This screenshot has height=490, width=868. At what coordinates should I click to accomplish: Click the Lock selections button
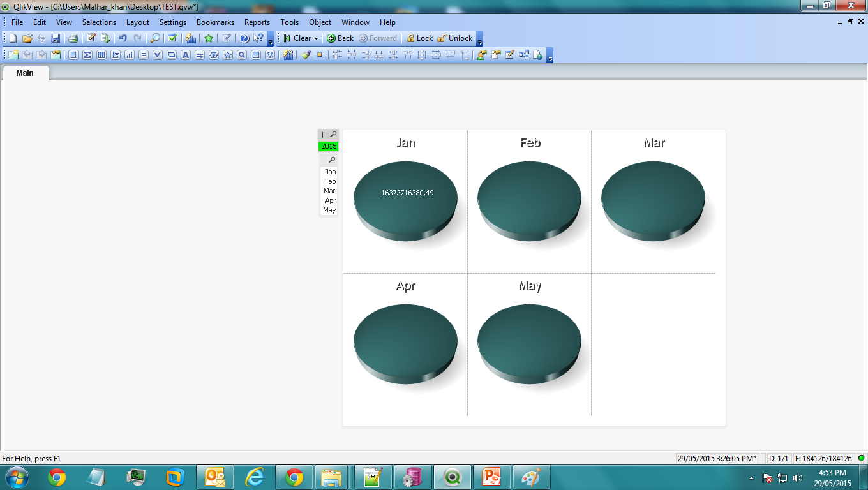(x=419, y=38)
